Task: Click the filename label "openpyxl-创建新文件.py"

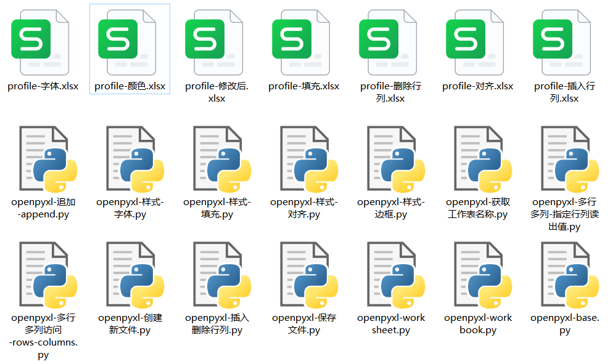Action: click(130, 324)
